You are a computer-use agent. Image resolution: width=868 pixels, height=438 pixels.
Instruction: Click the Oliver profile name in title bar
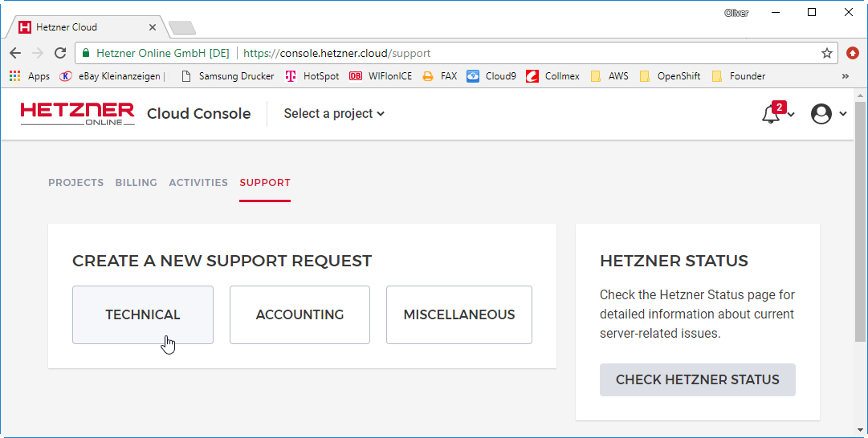point(736,13)
